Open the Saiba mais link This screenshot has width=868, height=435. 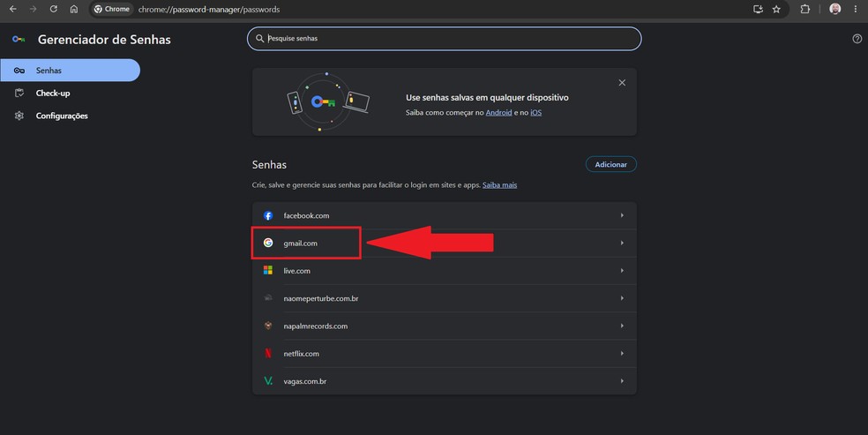point(499,184)
